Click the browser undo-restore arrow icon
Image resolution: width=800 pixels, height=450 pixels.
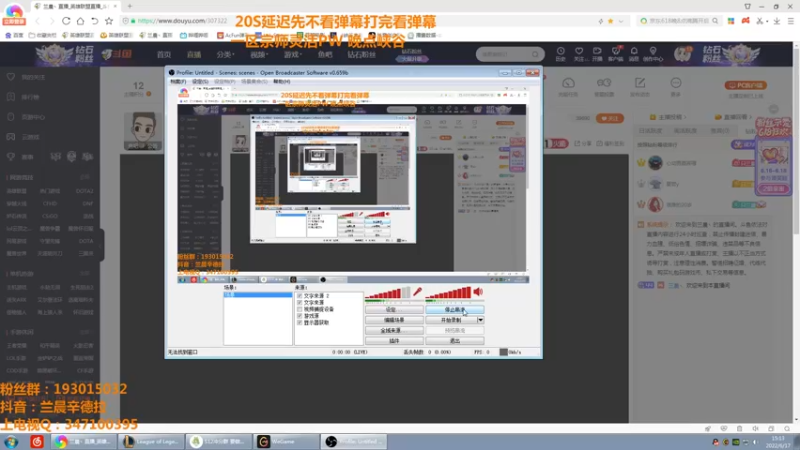(x=94, y=21)
